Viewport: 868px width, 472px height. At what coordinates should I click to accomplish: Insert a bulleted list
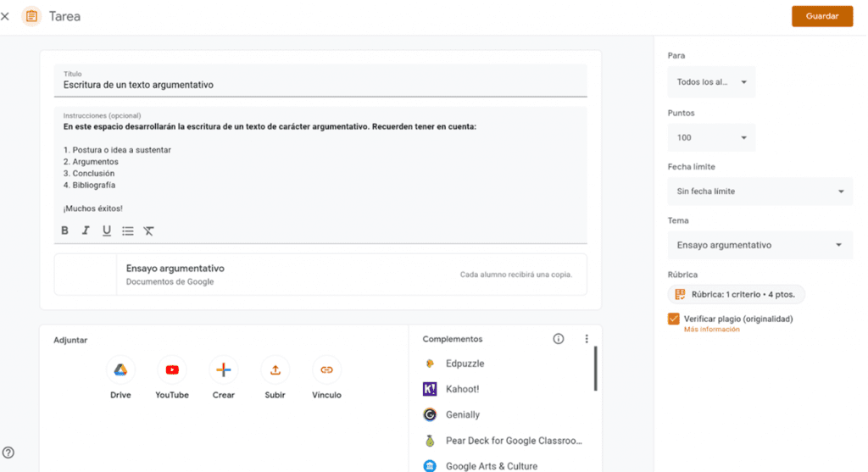pyautogui.click(x=128, y=230)
